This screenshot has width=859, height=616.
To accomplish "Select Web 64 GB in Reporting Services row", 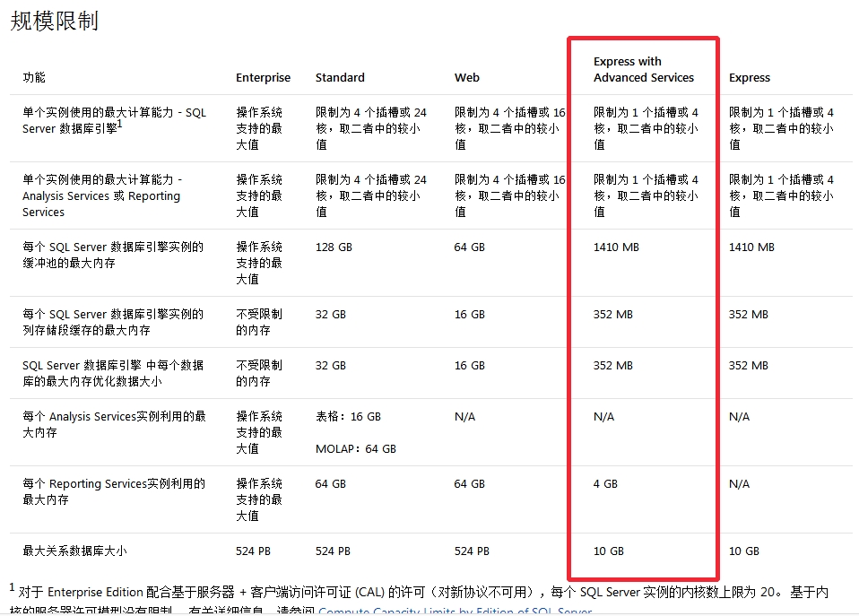I will [470, 484].
